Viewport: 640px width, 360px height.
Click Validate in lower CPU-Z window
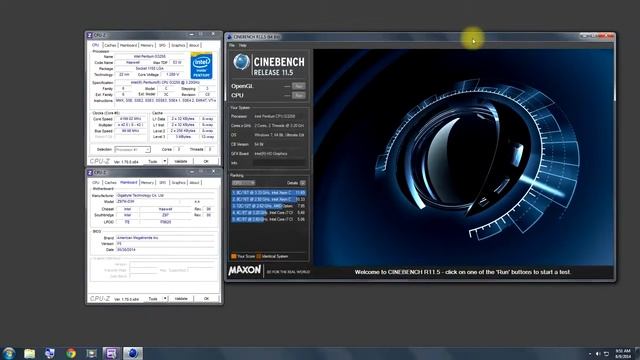pyautogui.click(x=181, y=299)
